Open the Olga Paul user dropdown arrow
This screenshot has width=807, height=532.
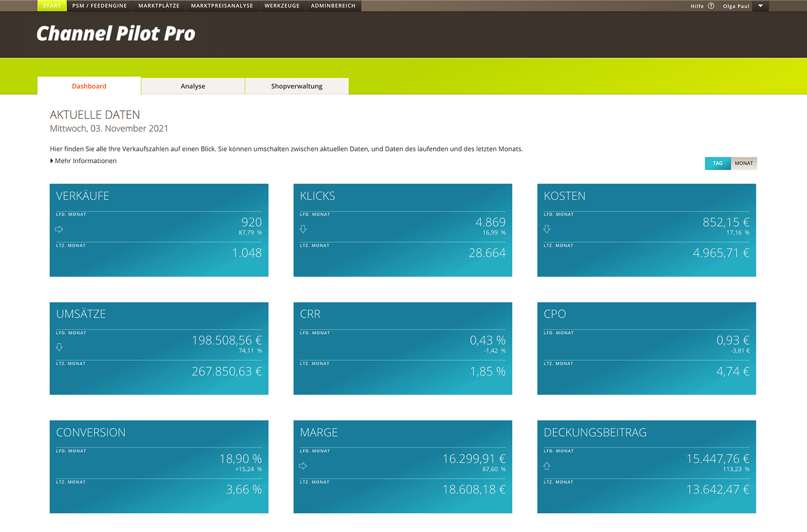(x=761, y=6)
